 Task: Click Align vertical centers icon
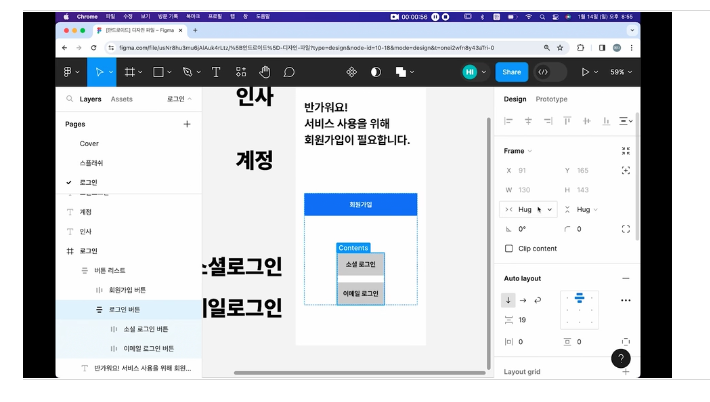tap(587, 121)
